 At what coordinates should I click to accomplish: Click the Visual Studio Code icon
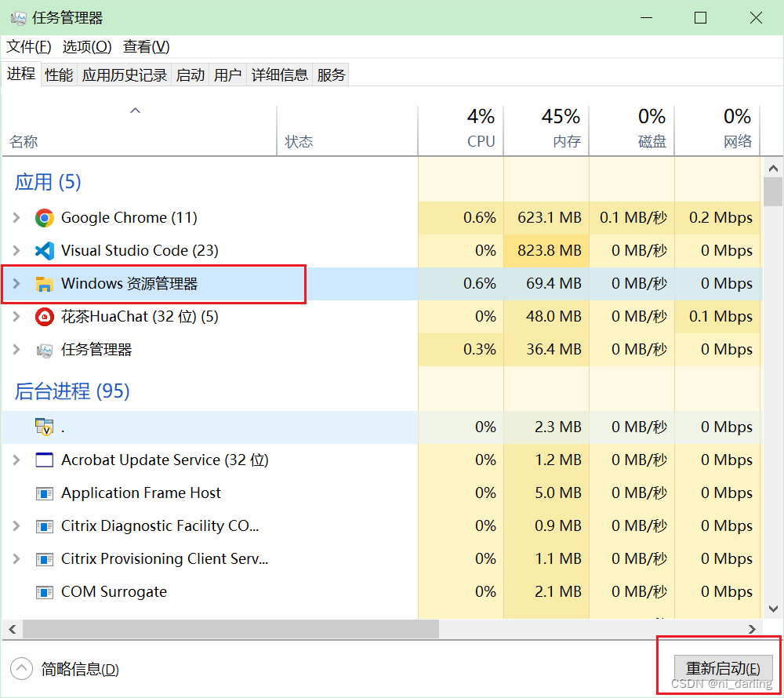click(x=45, y=250)
